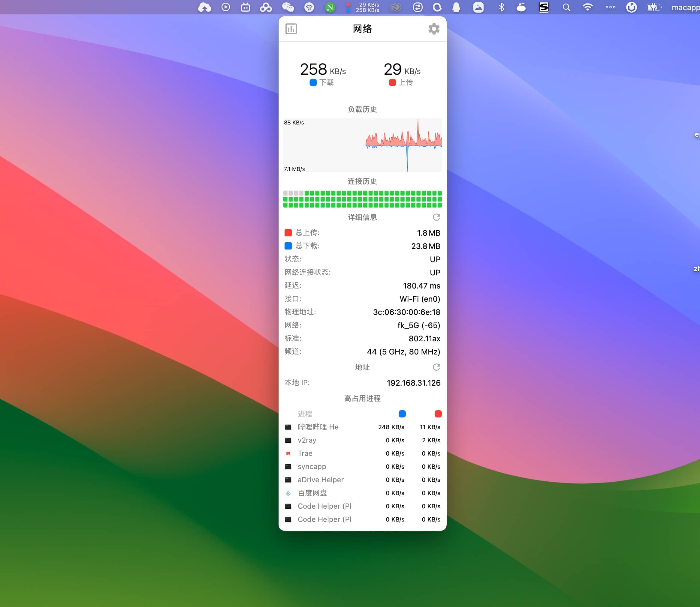
Task: Open the QQ penguin menu bar icon
Action: [x=456, y=7]
